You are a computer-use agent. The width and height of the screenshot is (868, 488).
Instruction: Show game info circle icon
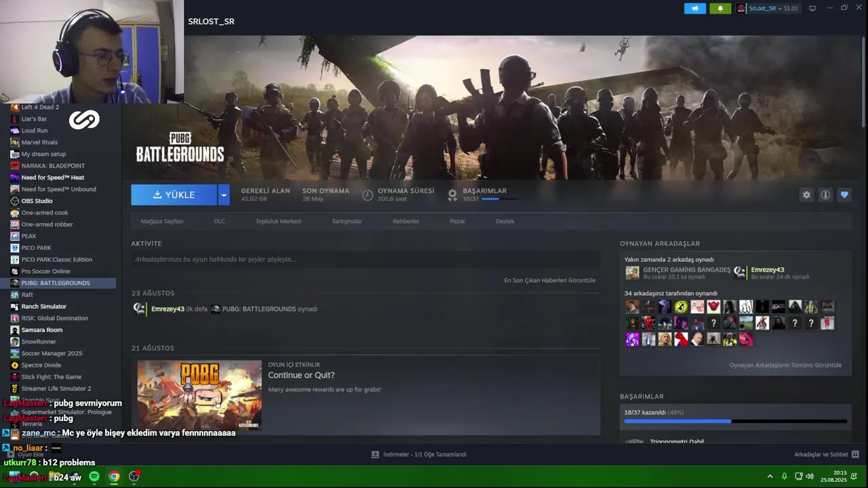(825, 195)
